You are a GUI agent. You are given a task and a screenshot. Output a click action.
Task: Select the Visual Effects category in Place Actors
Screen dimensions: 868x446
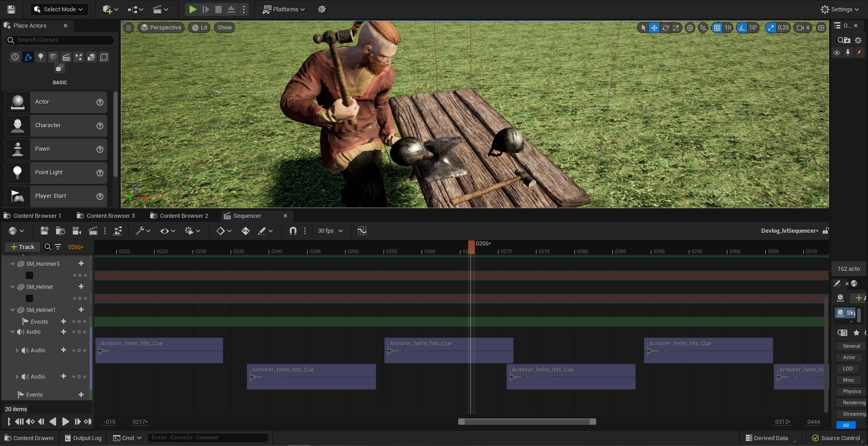click(x=79, y=57)
